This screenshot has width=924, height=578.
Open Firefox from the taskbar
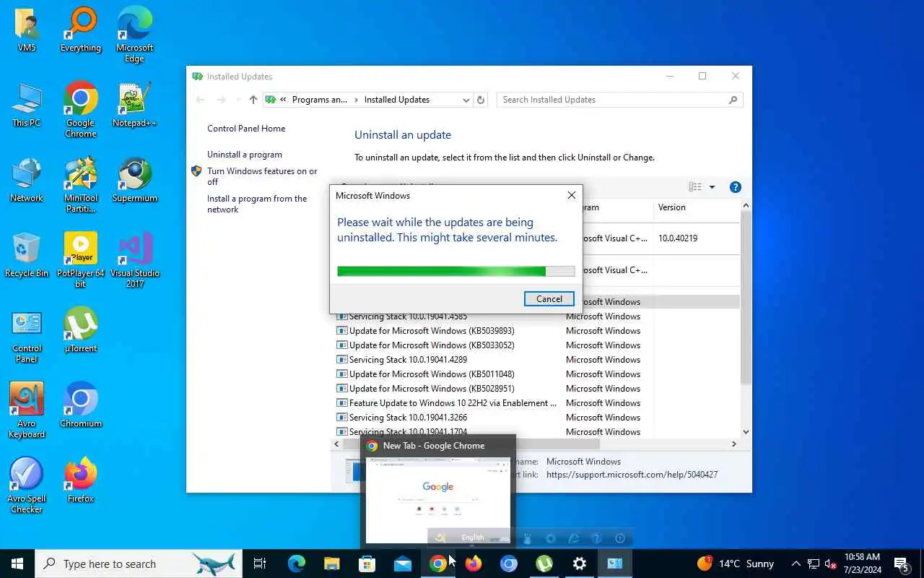pos(474,564)
